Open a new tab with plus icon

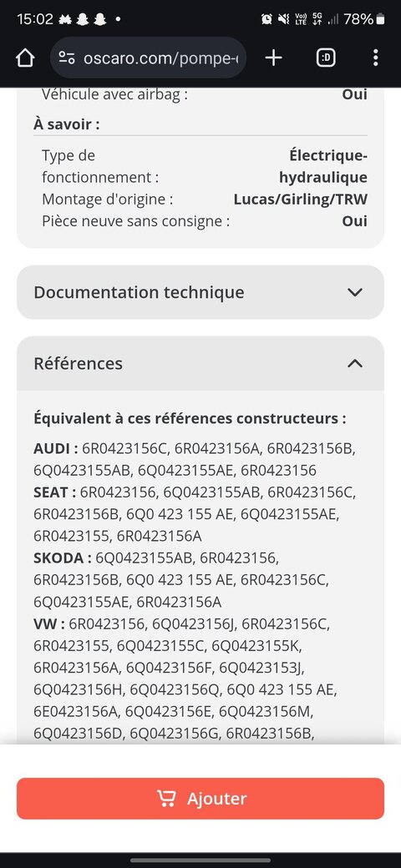[x=274, y=58]
